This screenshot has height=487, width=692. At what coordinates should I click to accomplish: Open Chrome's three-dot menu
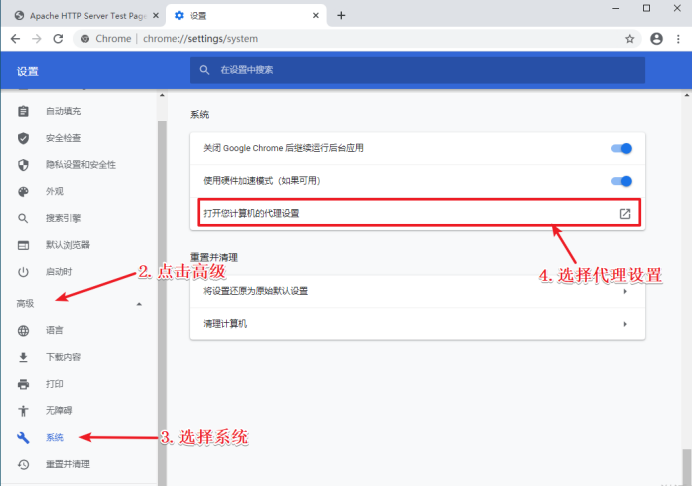678,39
